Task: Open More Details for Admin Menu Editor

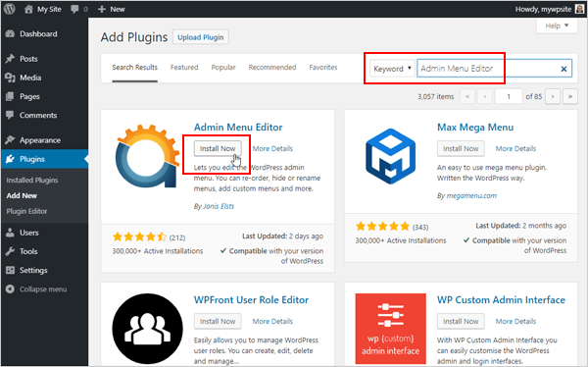Action: 272,148
